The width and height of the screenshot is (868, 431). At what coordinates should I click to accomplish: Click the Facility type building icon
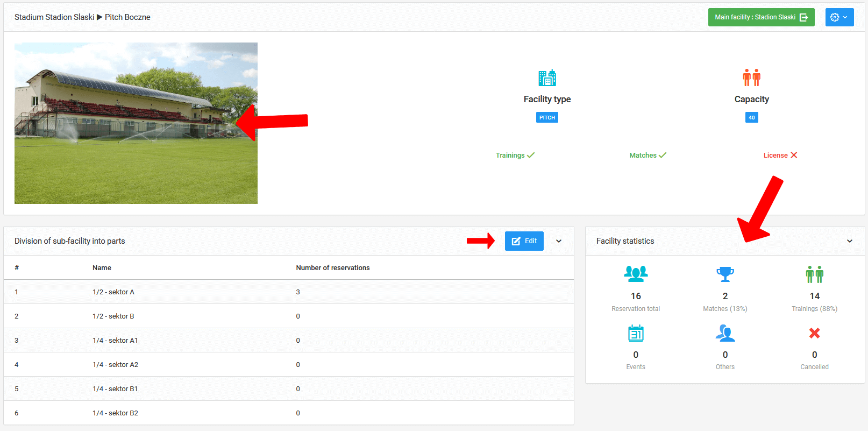tap(547, 78)
